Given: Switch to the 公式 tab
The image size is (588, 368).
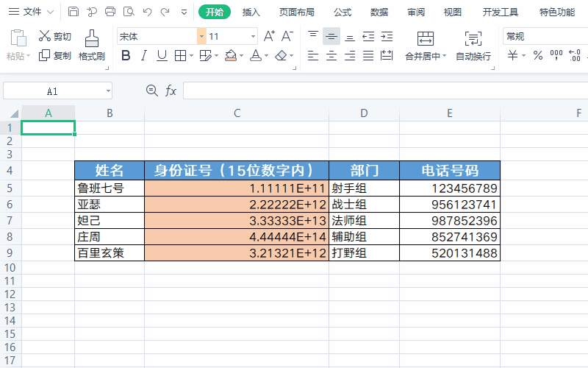Looking at the screenshot, I should click(x=343, y=12).
